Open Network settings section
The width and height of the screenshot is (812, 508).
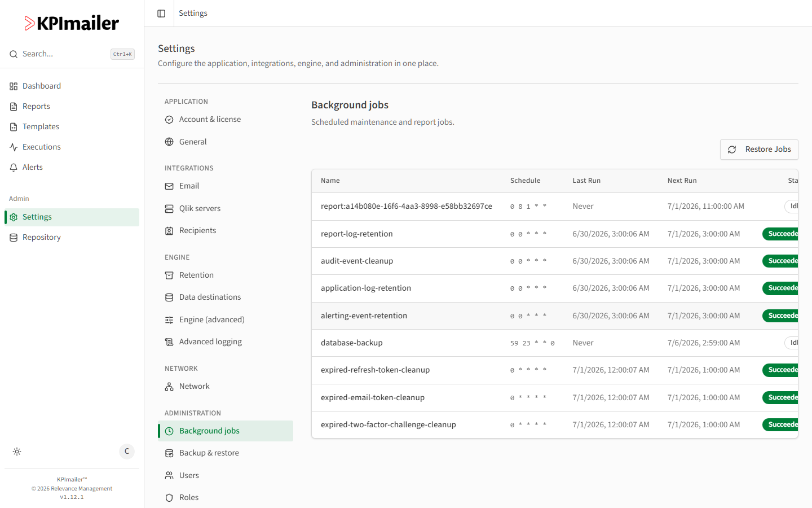[226, 387]
